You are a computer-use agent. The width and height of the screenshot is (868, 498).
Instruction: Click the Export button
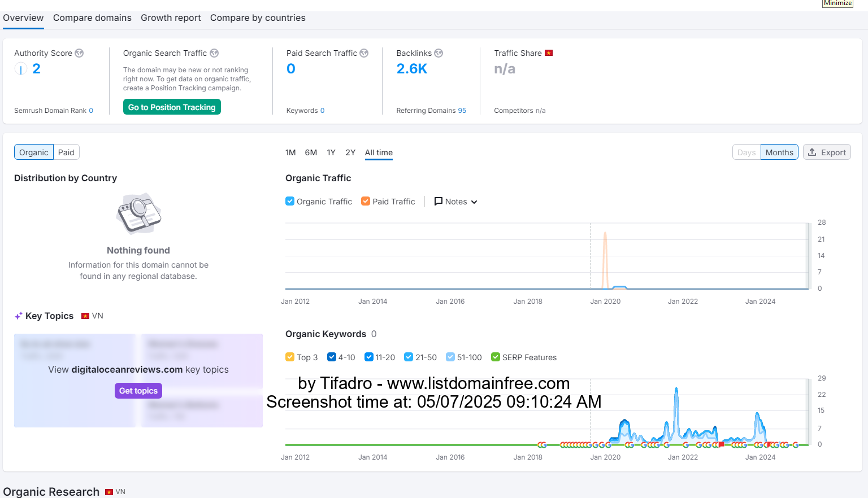coord(827,152)
